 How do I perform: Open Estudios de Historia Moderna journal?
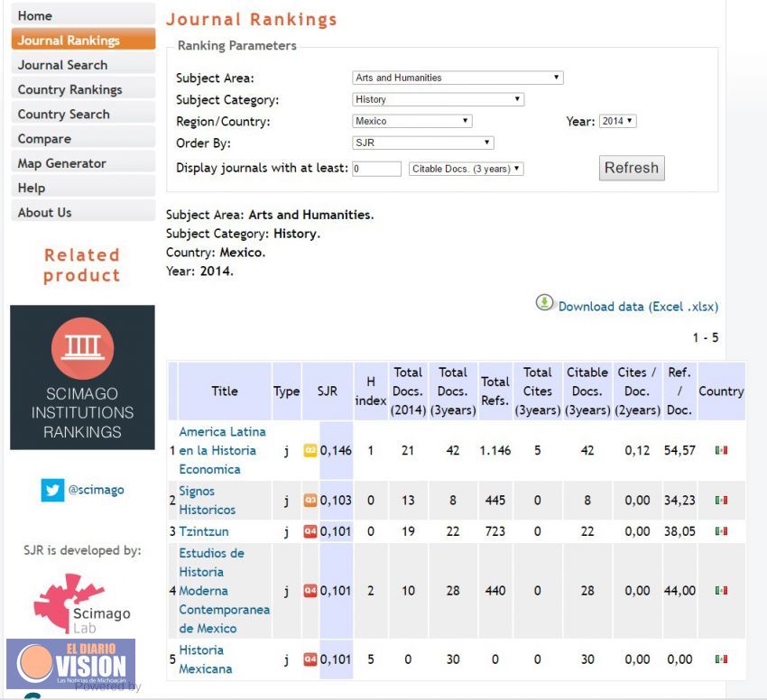coord(224,591)
